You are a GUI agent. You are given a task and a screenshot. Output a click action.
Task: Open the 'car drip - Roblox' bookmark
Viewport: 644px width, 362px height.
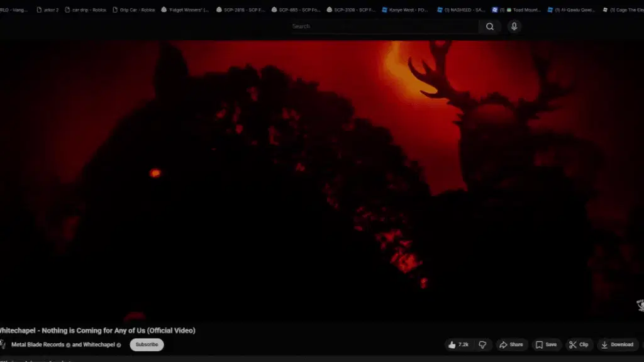click(86, 10)
